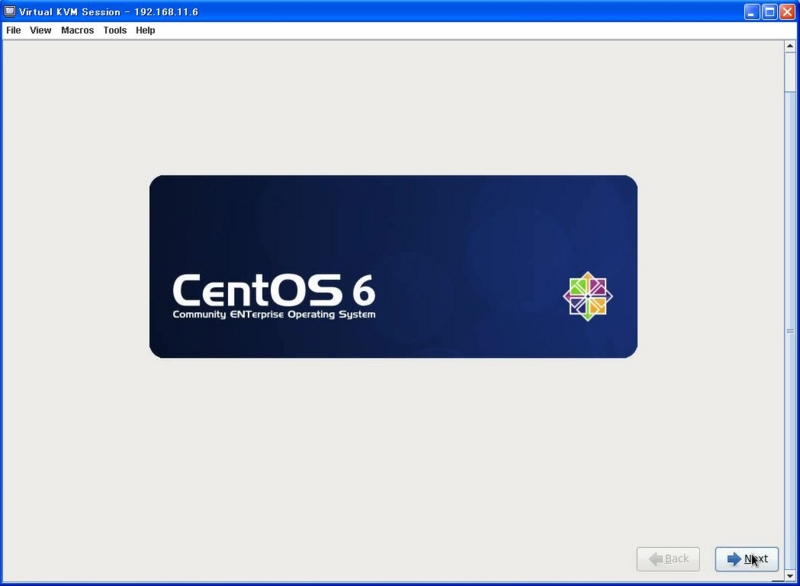Click the 'Virtual KVM Session - 192.168.11.6' title
Screen dimensions: 800x586
(108, 12)
